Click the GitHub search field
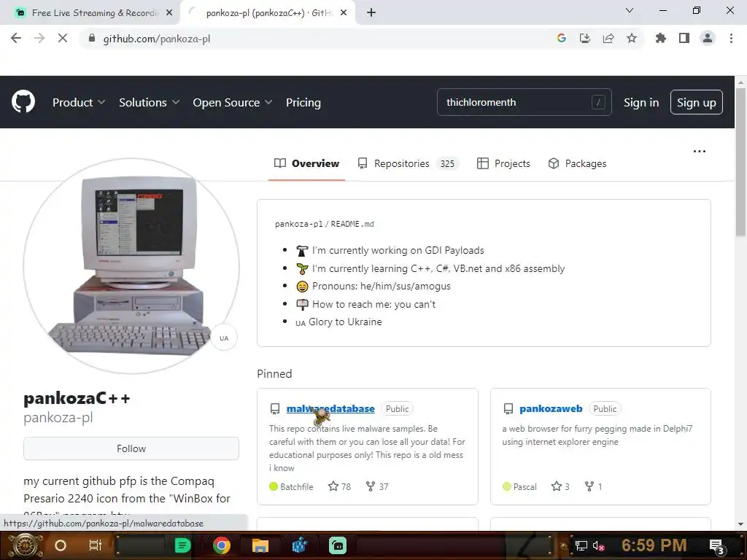The image size is (747, 560). pos(524,102)
